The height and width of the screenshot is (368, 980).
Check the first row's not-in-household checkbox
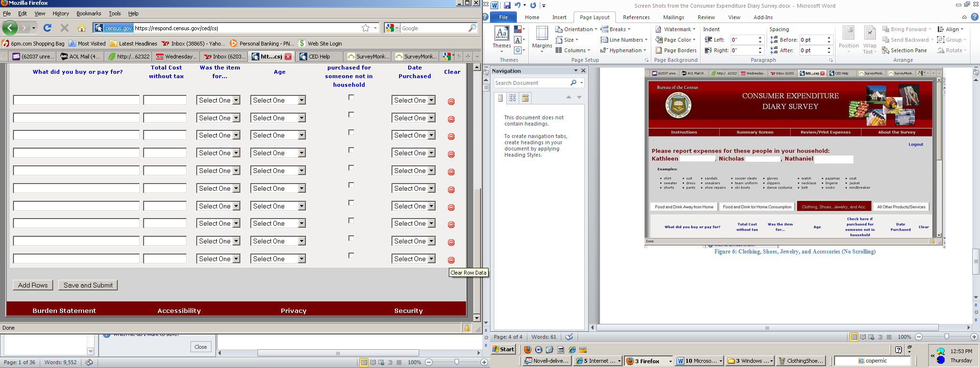(351, 97)
